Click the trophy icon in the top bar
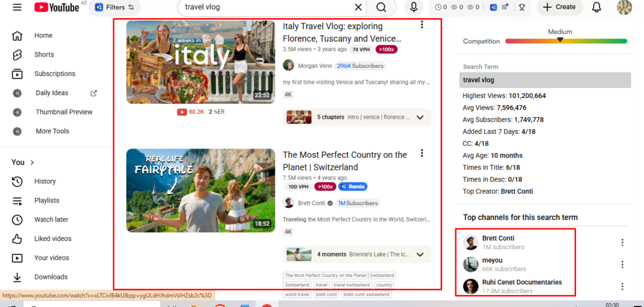Image resolution: width=644 pixels, height=307 pixels. tap(521, 8)
